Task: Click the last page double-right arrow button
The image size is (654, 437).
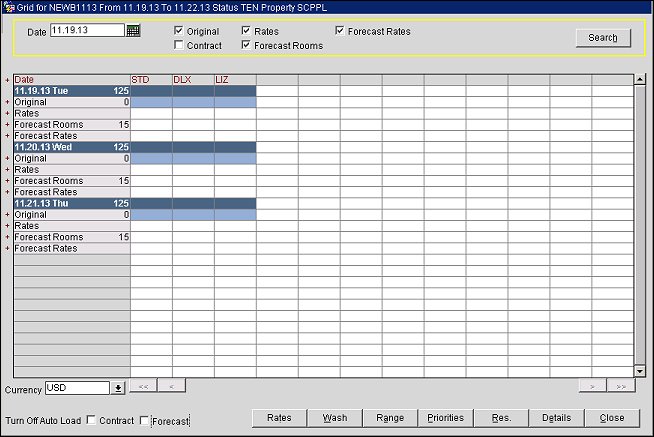Action: coord(621,385)
